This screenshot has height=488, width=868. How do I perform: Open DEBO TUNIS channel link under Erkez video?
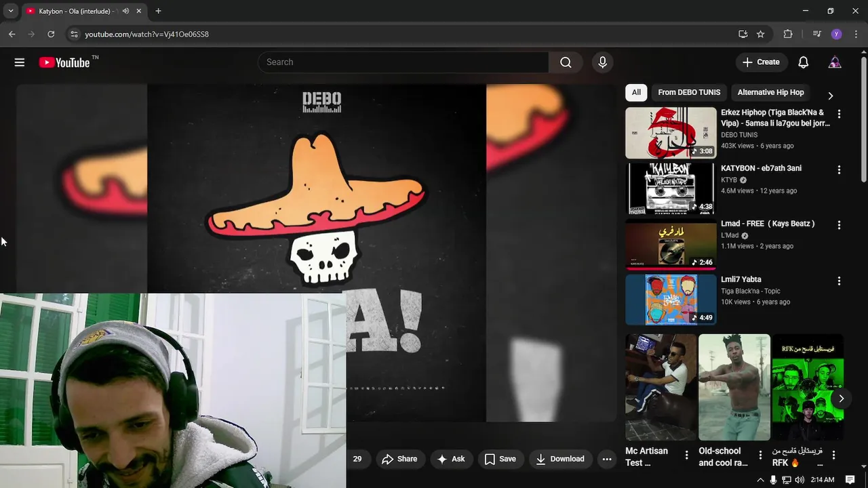739,135
